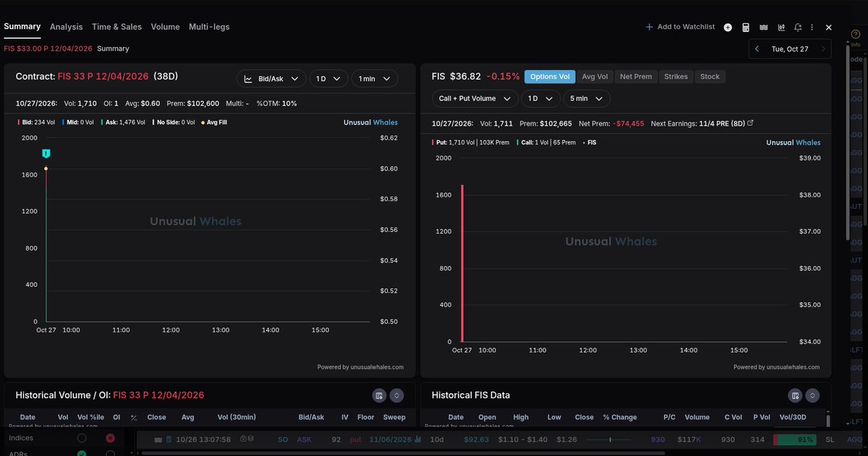Close the contract summary panel

[829, 27]
